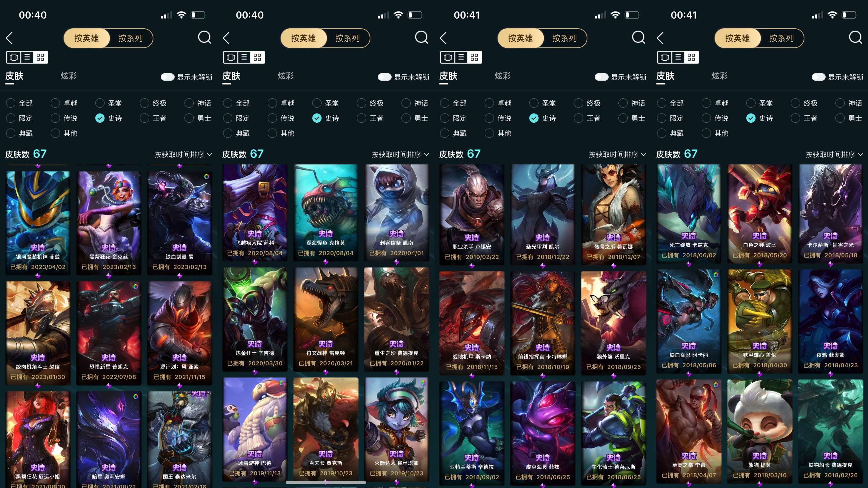
Task: Select 按系列 tab in the first phone screen
Action: tap(130, 38)
